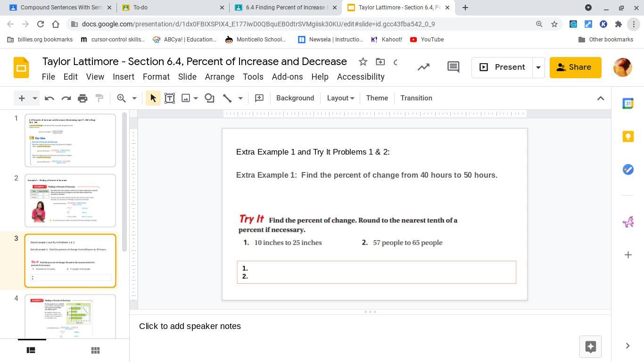Select the cursor select tool

tap(153, 98)
